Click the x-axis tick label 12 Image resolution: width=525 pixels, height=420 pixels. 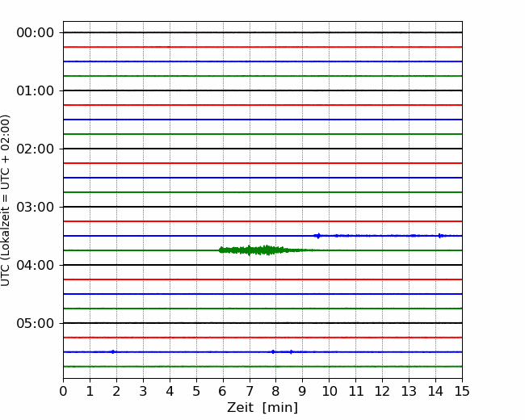[x=382, y=391]
